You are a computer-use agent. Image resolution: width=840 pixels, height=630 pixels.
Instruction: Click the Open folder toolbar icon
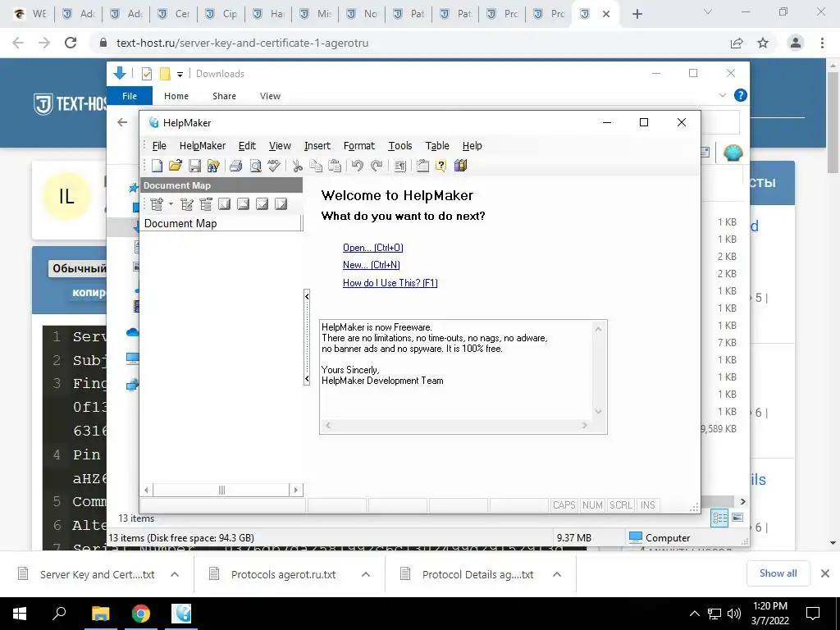click(176, 166)
